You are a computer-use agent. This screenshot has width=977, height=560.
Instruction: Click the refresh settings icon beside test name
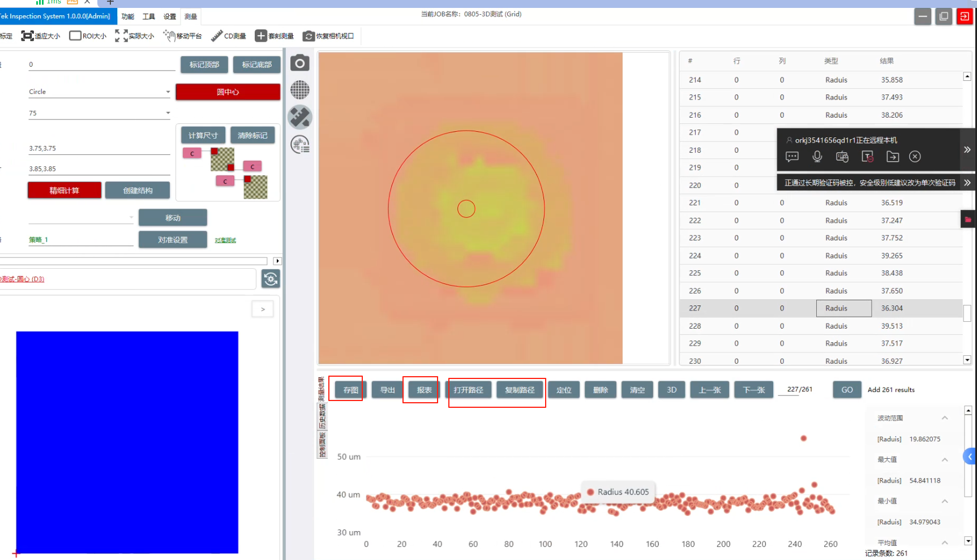(271, 279)
